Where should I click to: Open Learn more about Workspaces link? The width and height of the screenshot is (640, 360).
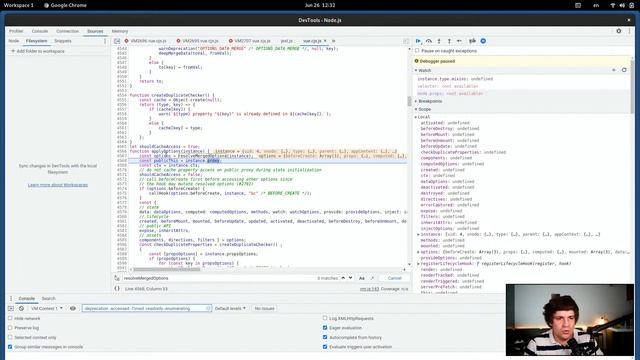pos(58,185)
